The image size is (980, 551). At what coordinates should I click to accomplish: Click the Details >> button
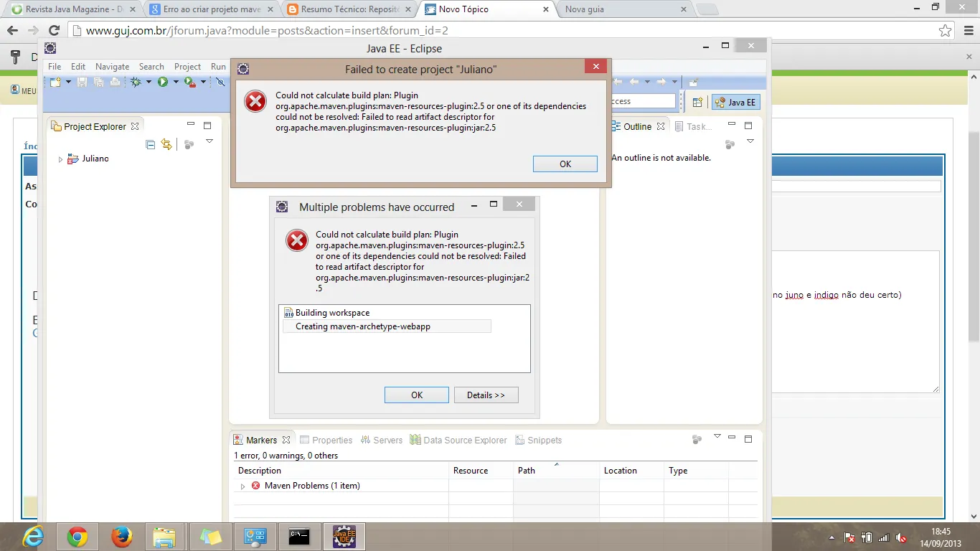click(x=486, y=395)
